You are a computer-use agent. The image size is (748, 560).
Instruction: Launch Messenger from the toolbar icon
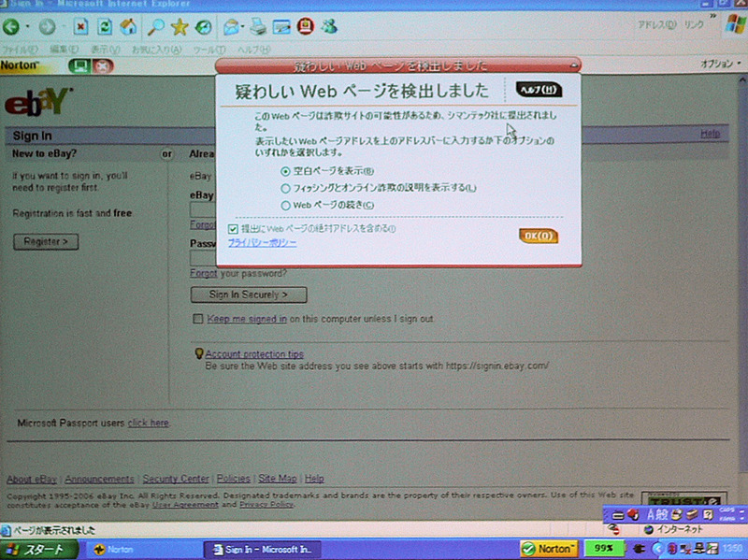[329, 26]
